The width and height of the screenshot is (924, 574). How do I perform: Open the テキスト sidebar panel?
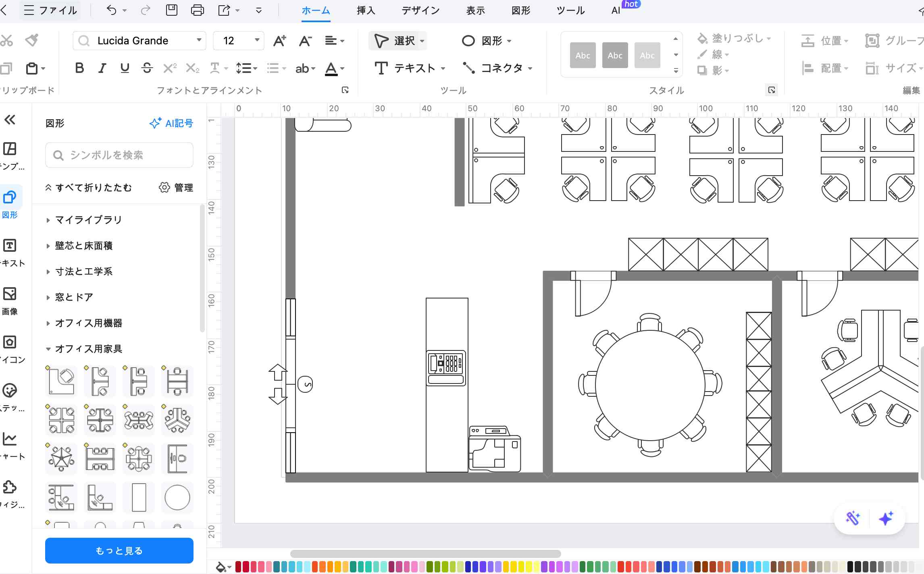pos(10,253)
